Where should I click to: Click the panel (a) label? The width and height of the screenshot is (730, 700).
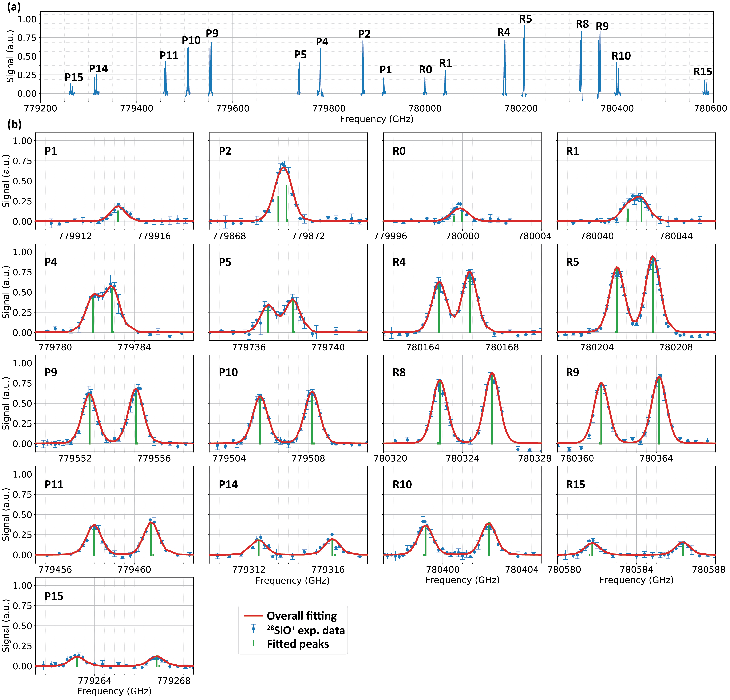[x=14, y=7]
